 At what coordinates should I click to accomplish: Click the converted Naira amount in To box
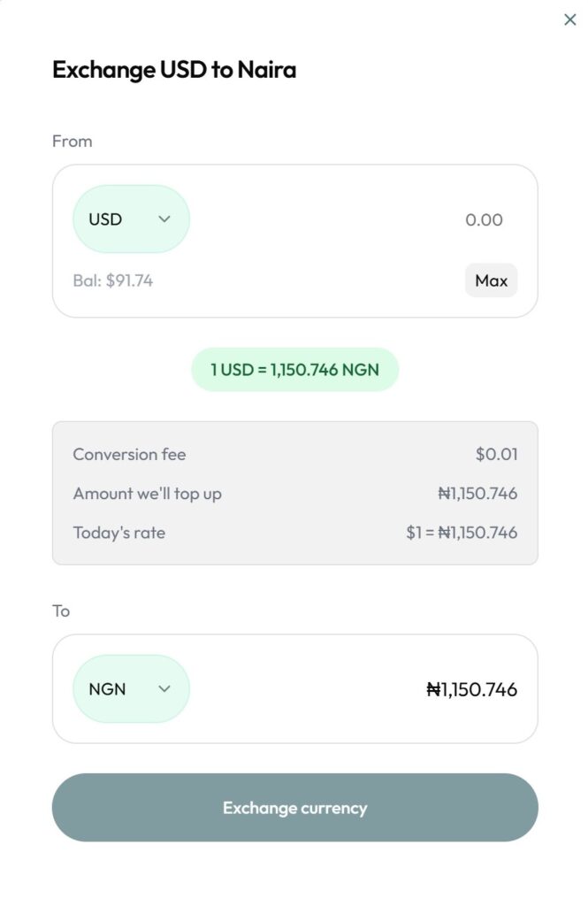(x=471, y=689)
